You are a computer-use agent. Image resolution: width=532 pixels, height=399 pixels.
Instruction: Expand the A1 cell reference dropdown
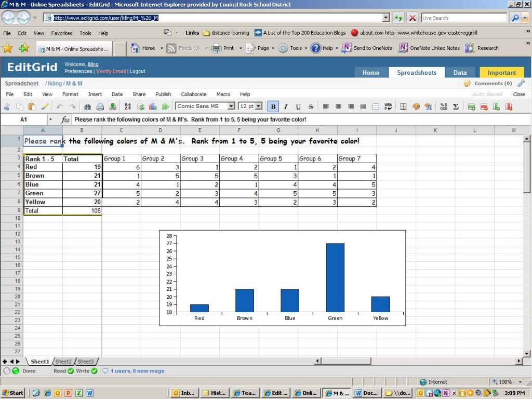point(50,119)
